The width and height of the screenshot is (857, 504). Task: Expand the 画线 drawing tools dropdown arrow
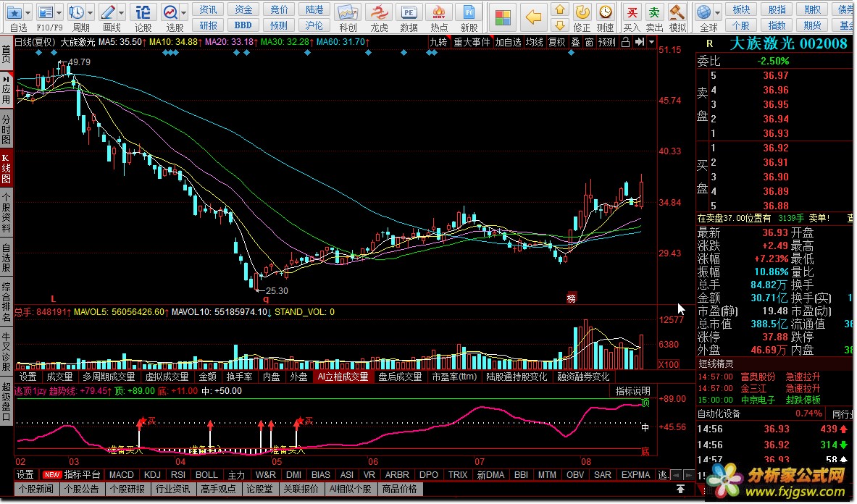point(121,12)
